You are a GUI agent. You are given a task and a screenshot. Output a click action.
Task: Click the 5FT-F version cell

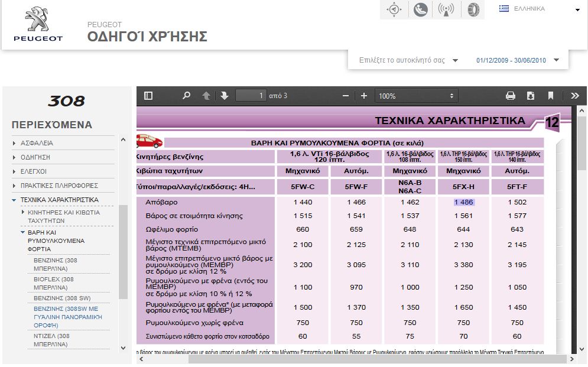[x=517, y=187]
